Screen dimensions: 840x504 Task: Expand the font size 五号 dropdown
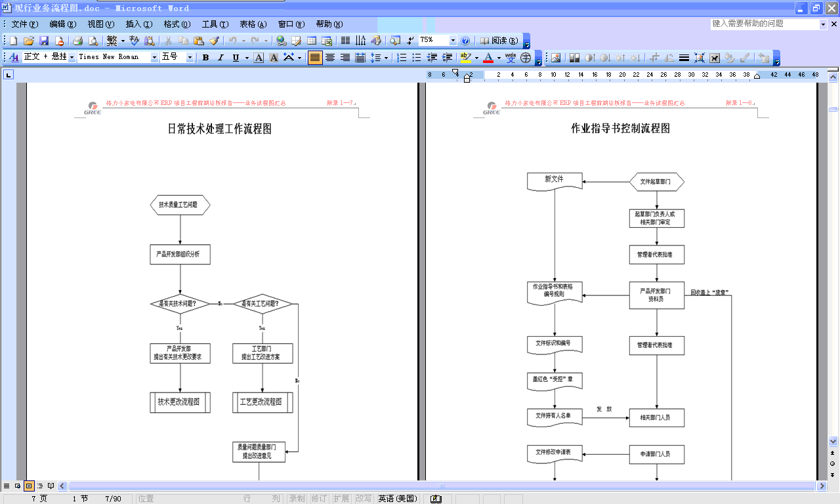tap(190, 58)
